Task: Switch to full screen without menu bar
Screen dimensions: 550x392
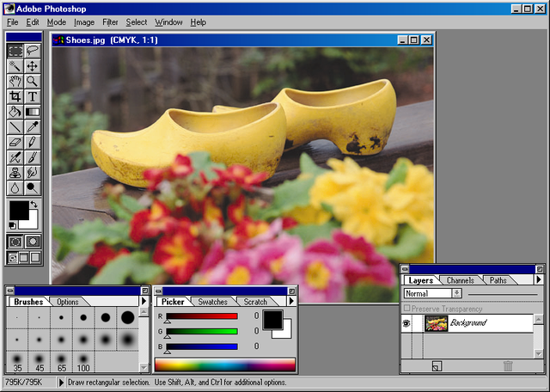Action: pos(35,258)
